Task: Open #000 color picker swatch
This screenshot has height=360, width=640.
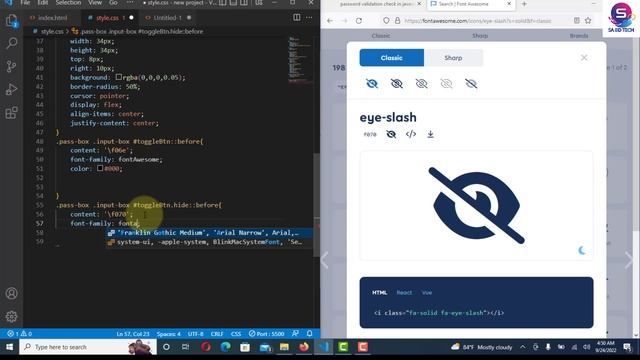Action: (100, 168)
